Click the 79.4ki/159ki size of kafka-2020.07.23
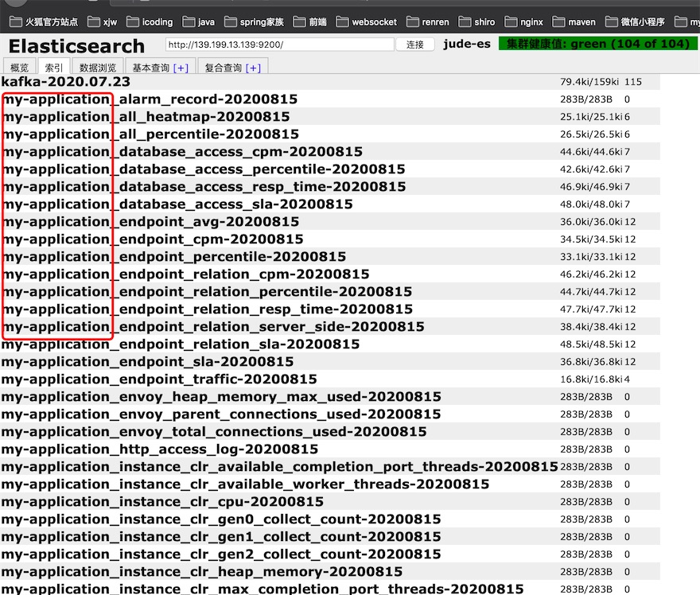700x595 pixels. (589, 82)
